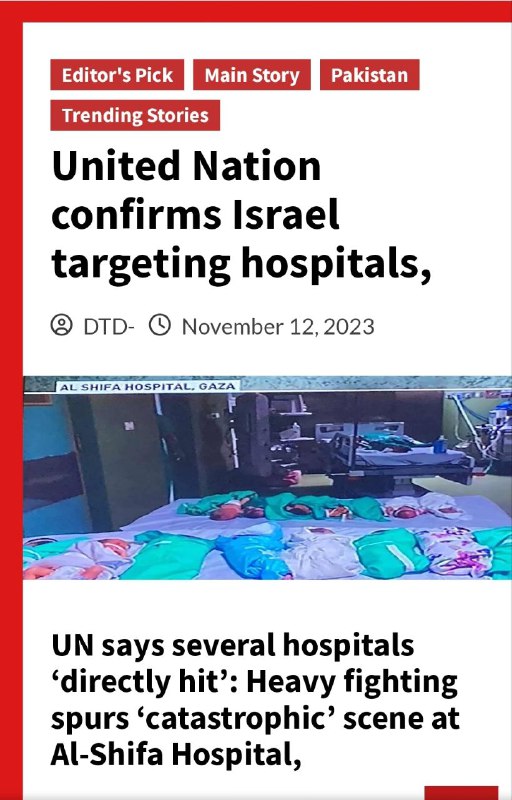This screenshot has height=800, width=512.
Task: Open the DTD- author link
Action: point(108,327)
